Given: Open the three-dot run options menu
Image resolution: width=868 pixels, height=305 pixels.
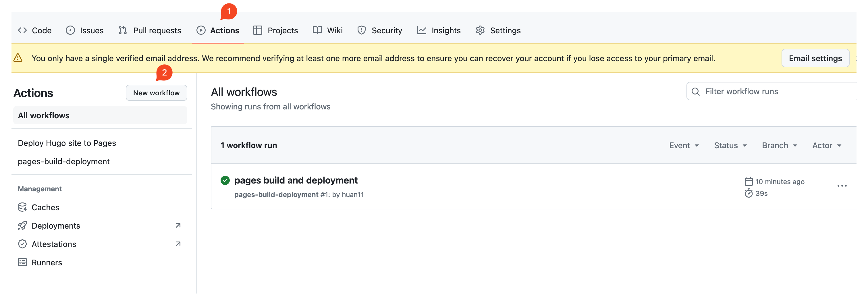Looking at the screenshot, I should tap(842, 186).
